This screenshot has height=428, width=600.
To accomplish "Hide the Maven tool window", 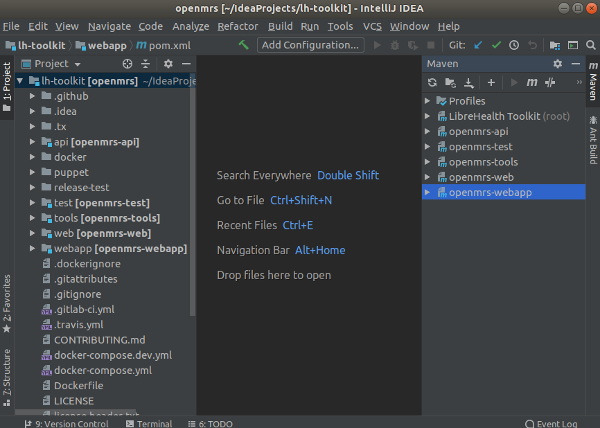I will pyautogui.click(x=576, y=64).
